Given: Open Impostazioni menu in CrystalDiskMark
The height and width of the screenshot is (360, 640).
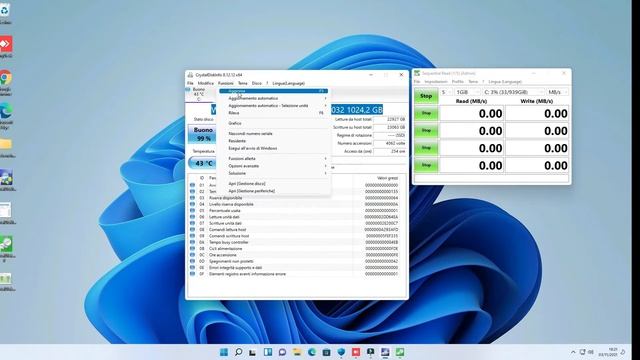Looking at the screenshot, I should (436, 82).
